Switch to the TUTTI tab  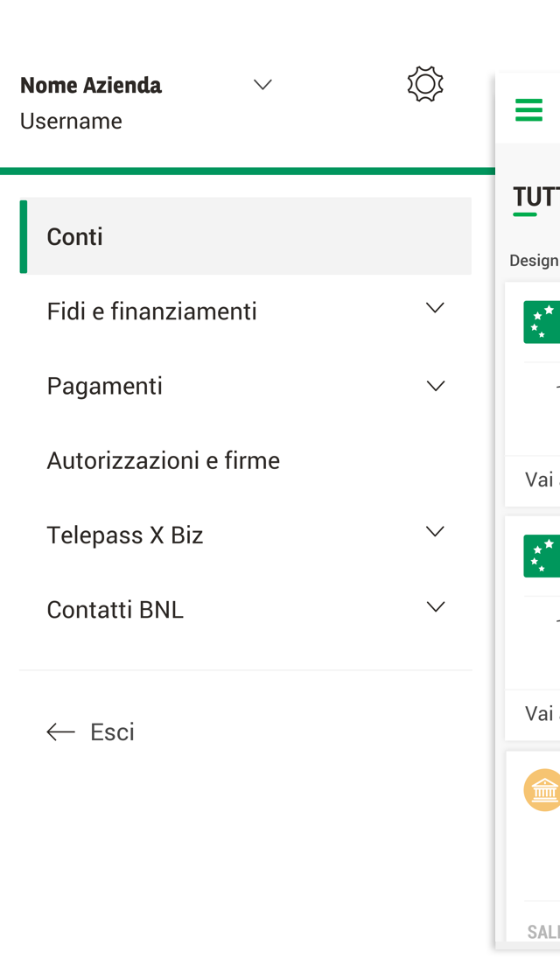pos(535,197)
